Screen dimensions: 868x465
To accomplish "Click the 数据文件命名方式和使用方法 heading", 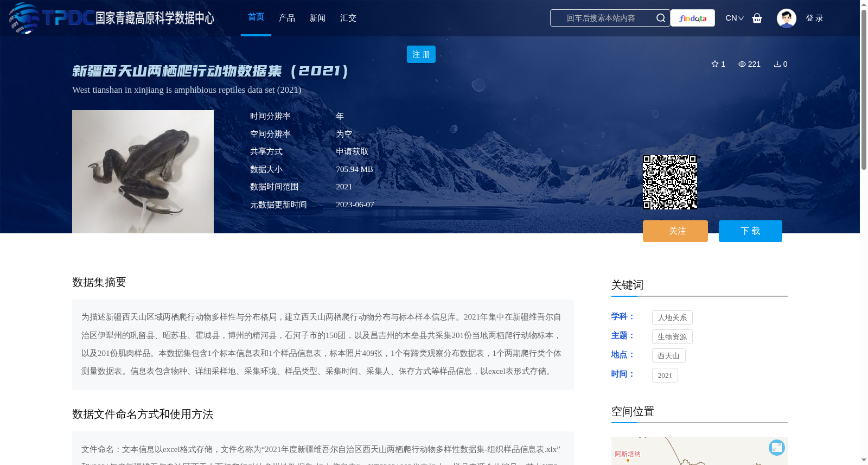I will pos(143,414).
